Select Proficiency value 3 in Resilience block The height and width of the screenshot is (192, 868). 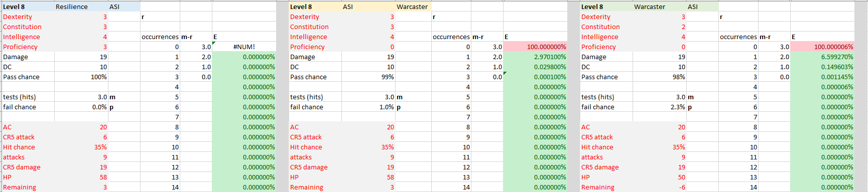tap(81, 47)
